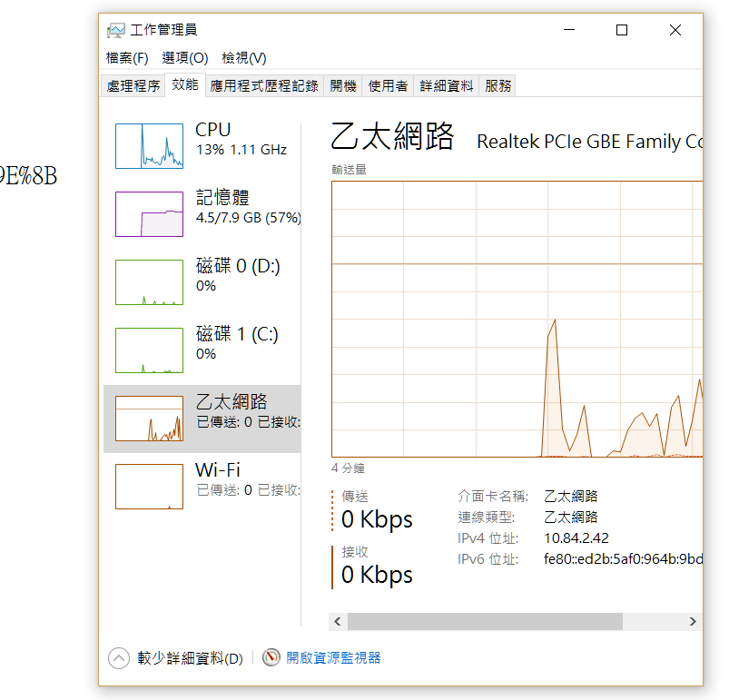
Task: Click the 磁碟 0 (D:) label
Action: coord(238,266)
